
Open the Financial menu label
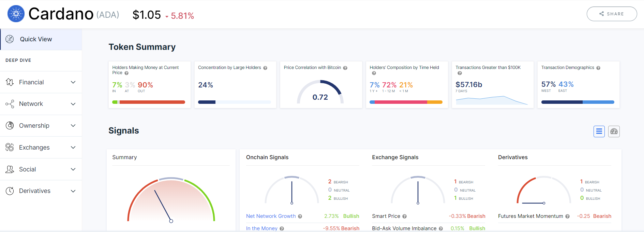pos(31,82)
